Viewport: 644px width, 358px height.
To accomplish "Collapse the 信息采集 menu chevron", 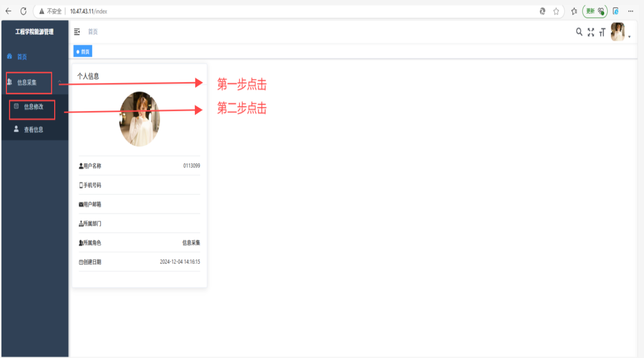I will tap(60, 82).
